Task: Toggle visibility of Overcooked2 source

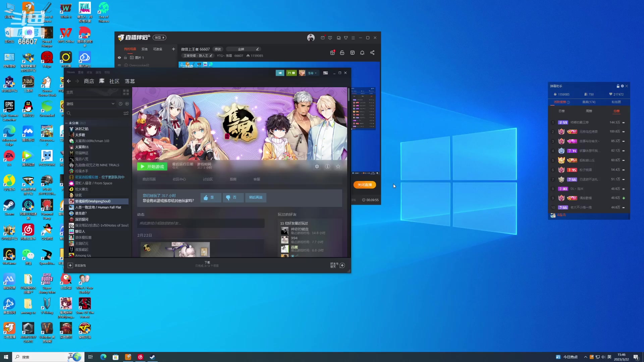Action: click(x=119, y=65)
